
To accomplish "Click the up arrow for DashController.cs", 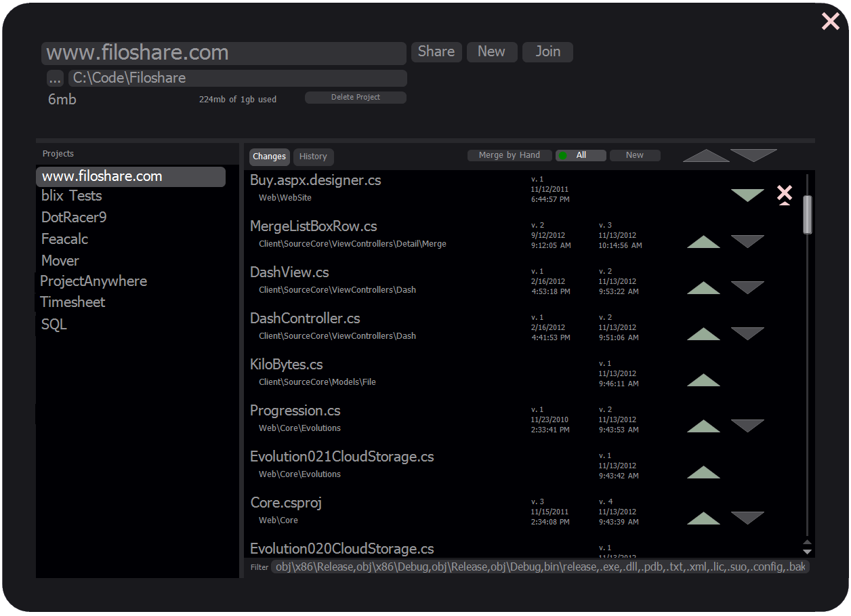I will point(703,333).
